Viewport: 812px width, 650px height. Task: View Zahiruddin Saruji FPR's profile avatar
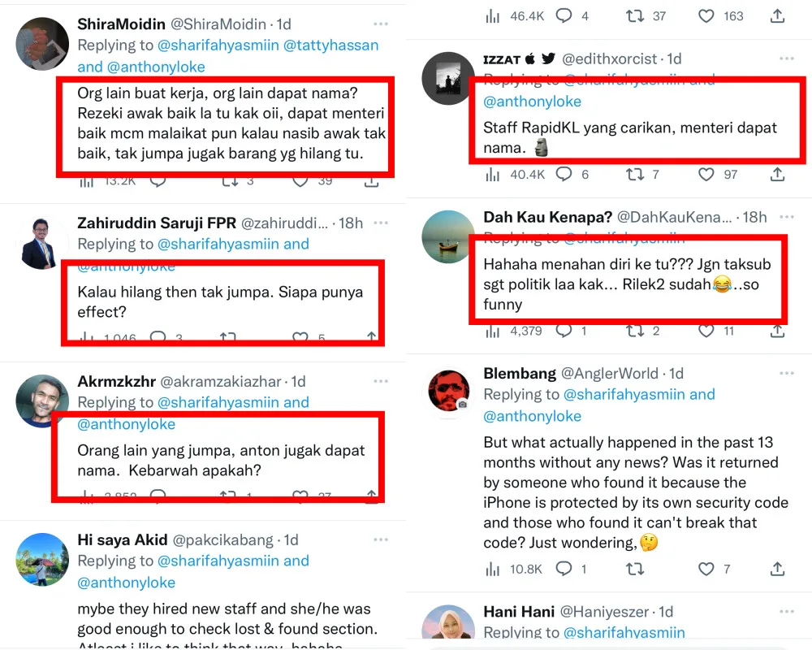tap(42, 242)
